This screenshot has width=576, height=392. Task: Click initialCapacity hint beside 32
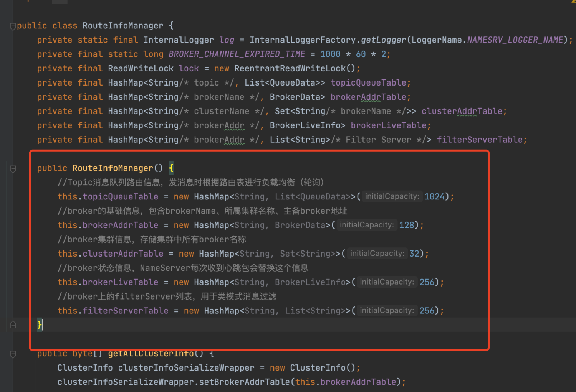click(x=377, y=254)
